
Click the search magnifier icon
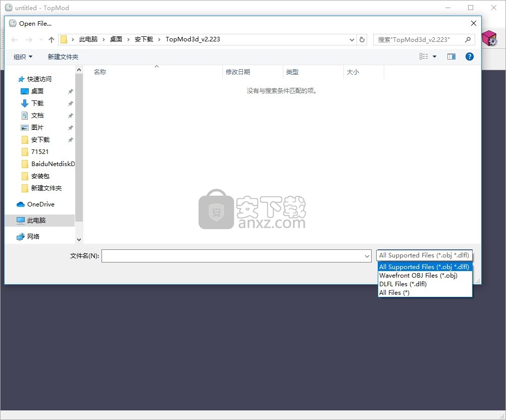(x=468, y=40)
